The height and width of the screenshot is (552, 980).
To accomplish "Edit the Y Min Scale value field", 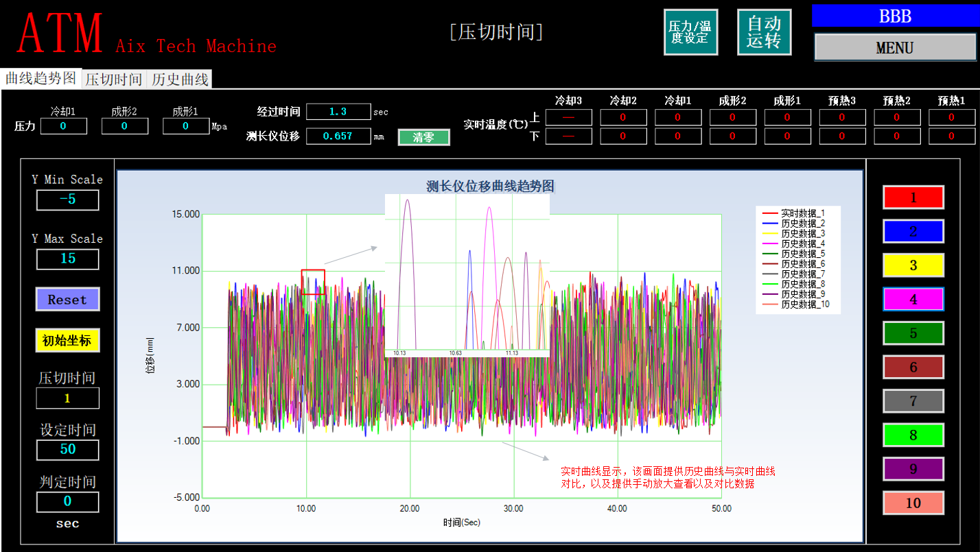I will 67,200.
